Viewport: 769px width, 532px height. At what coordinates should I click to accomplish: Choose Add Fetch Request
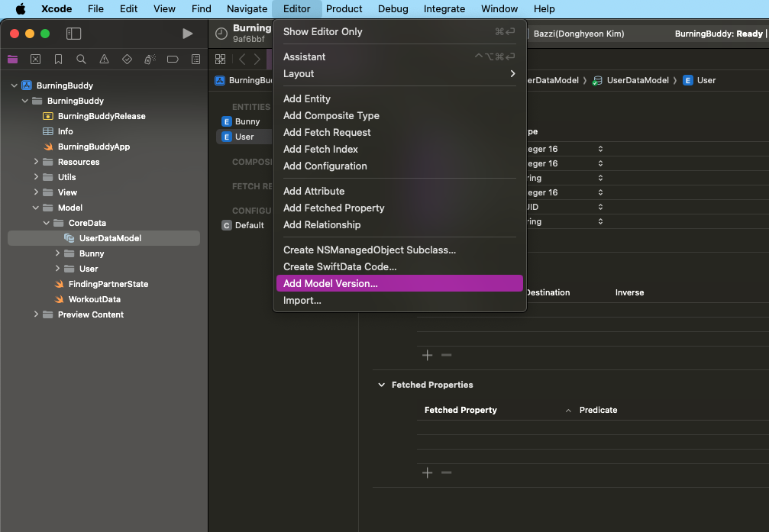[399, 132]
